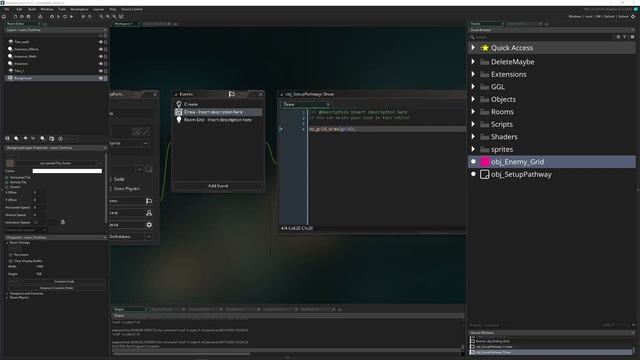Click the gold Quick Access star icon
Viewport: 640px width, 360px height.
[x=484, y=48]
